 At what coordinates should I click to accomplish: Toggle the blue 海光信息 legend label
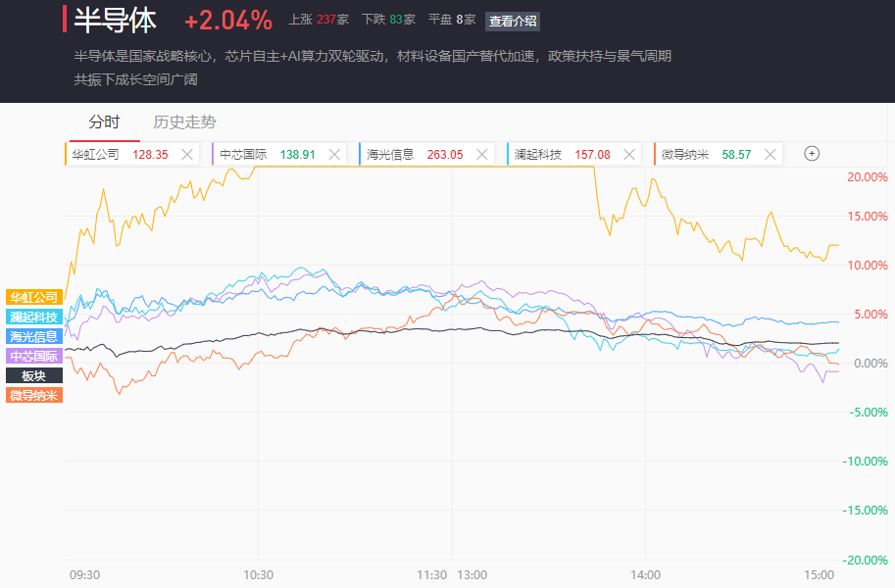coord(34,336)
